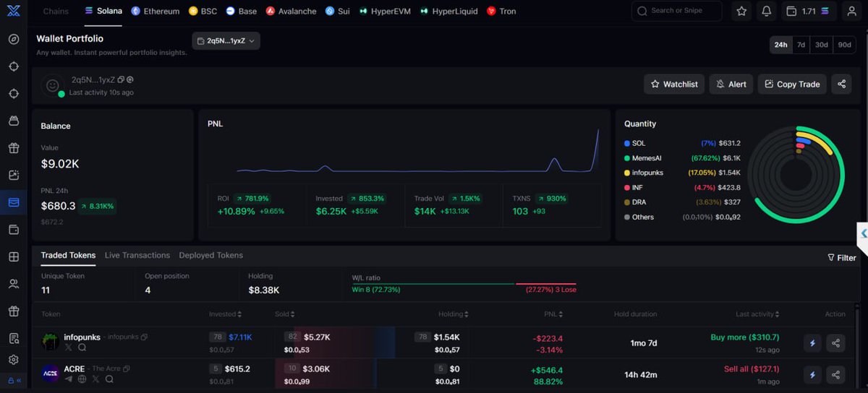
Task: Select the highlighted wallet portfolio sidebar icon
Action: [x=13, y=202]
